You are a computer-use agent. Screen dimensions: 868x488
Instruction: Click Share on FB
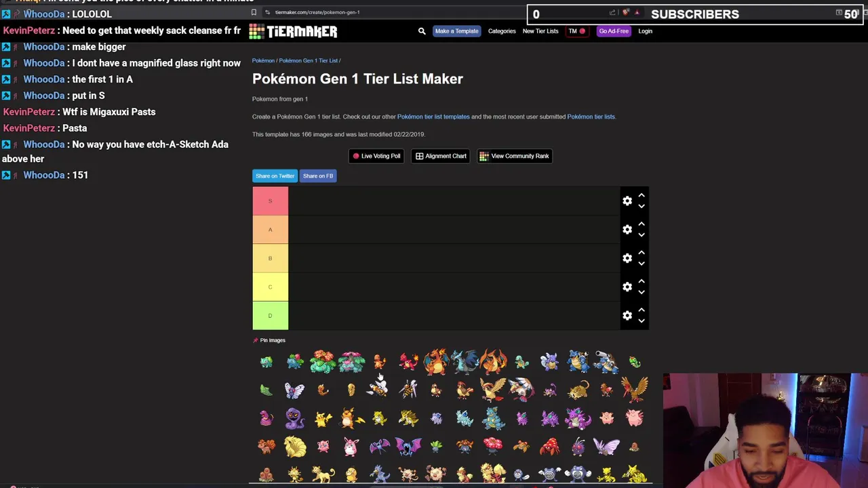click(318, 176)
